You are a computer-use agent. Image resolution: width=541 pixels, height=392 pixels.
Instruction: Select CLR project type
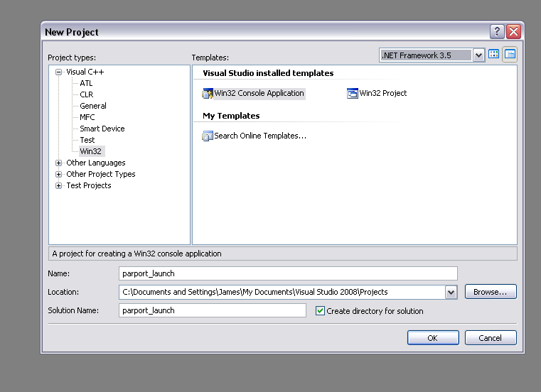click(x=87, y=94)
